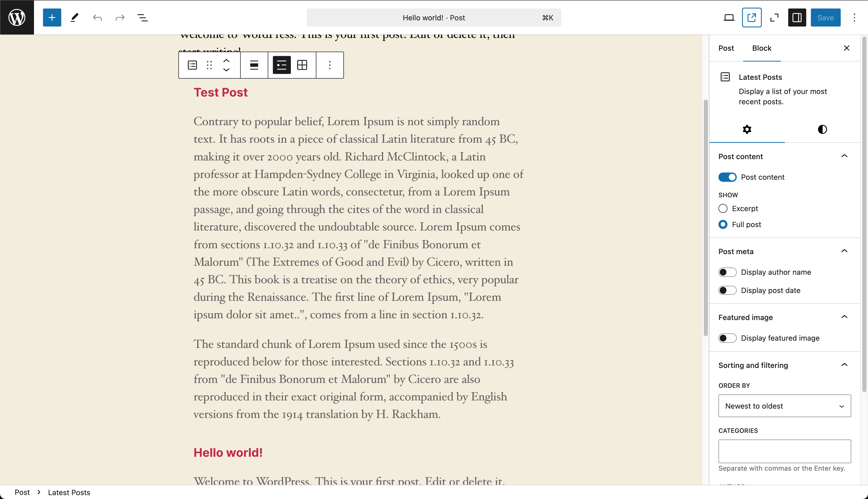The image size is (868, 499).
Task: Open block alignment options
Action: [x=254, y=65]
